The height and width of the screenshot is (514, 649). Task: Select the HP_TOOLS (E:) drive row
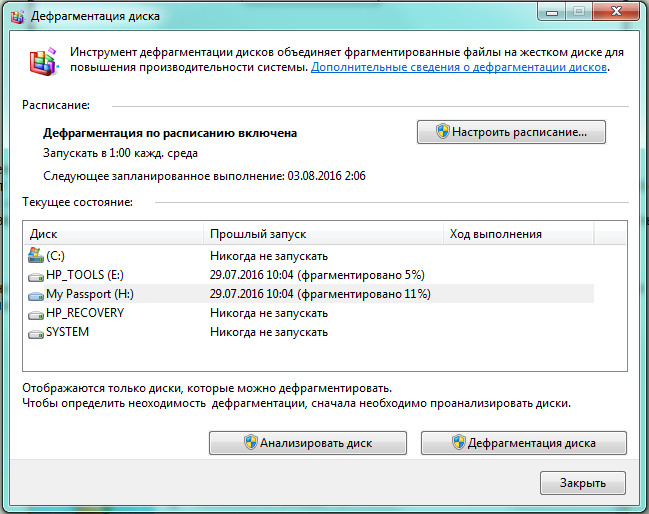tap(308, 275)
